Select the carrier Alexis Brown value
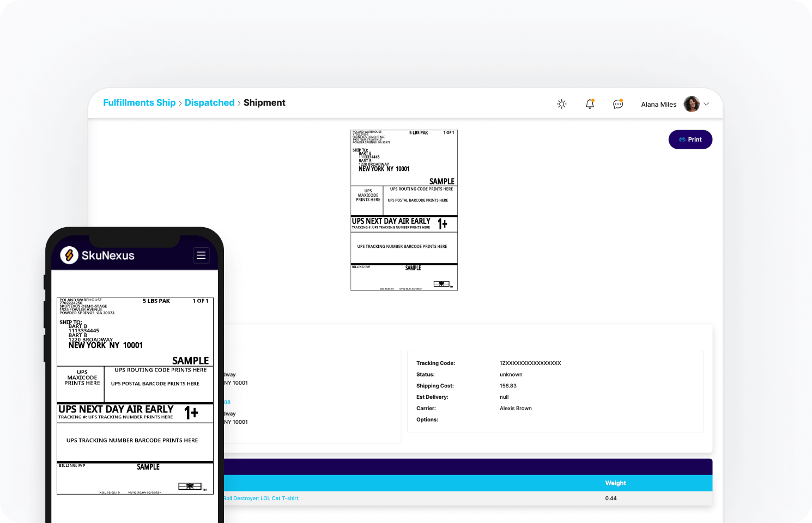The width and height of the screenshot is (812, 523). pyautogui.click(x=516, y=409)
